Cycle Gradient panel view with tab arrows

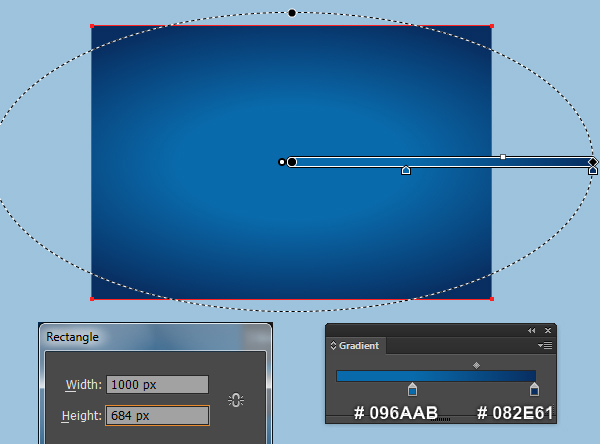[333, 346]
